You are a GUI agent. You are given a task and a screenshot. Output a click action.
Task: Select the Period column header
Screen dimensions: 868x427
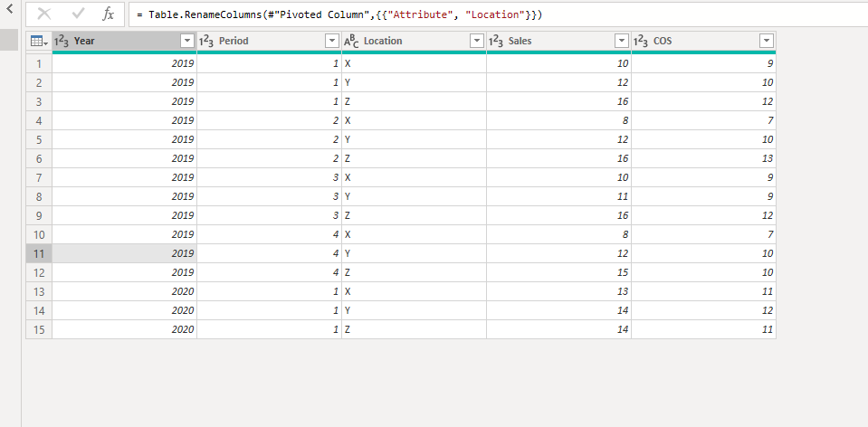tap(269, 41)
